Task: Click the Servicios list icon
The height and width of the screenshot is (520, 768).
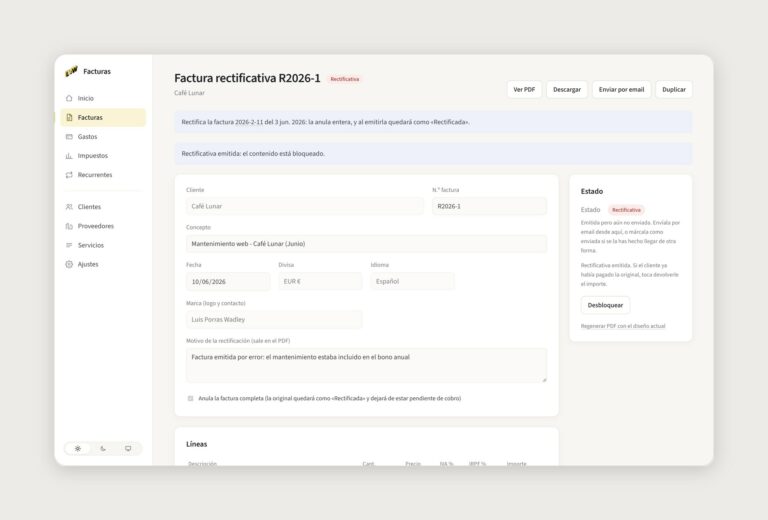Action: pos(69,245)
